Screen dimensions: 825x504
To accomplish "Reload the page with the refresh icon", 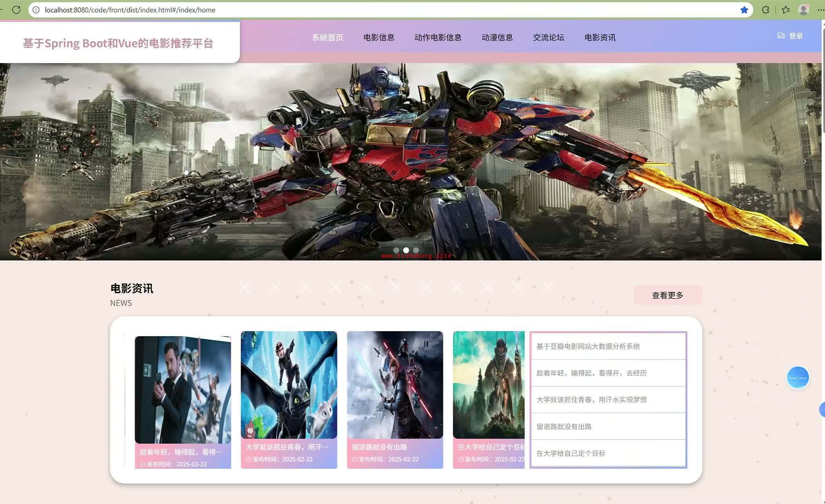I will [x=16, y=10].
